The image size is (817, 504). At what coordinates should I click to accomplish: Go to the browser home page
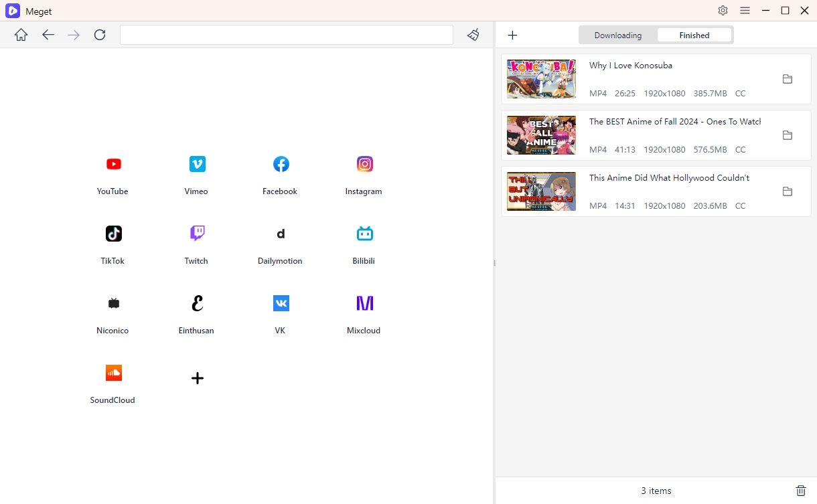click(x=21, y=35)
